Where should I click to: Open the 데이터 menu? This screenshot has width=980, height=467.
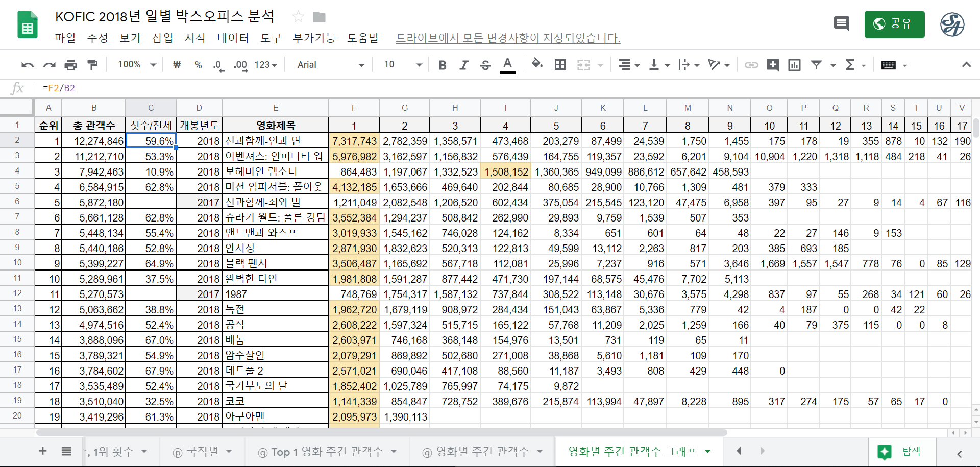click(233, 38)
